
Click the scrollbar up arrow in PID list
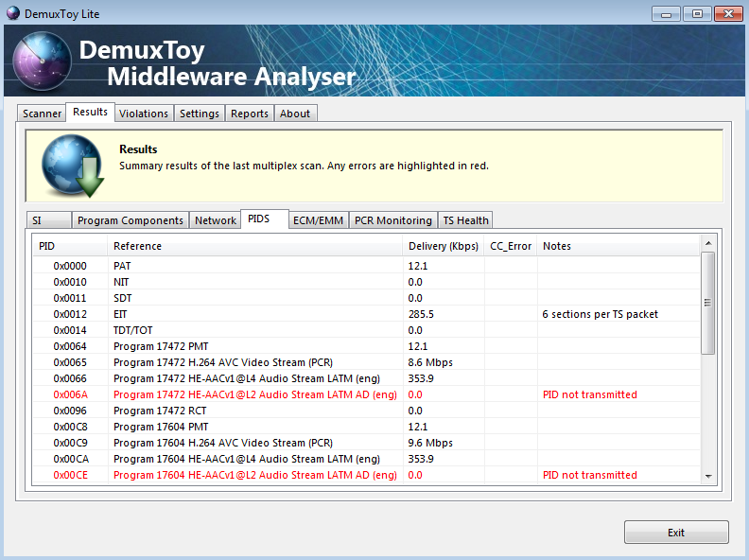tap(708, 243)
